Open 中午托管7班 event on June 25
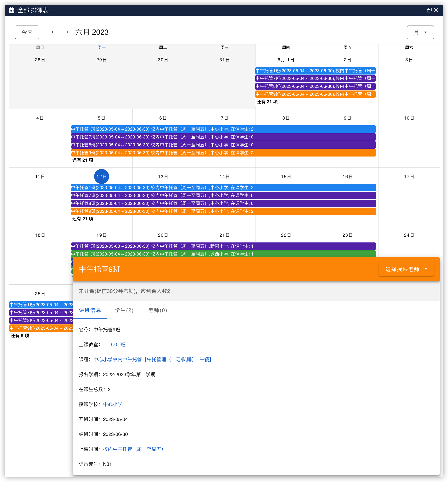The height and width of the screenshot is (482, 448). pos(41,313)
